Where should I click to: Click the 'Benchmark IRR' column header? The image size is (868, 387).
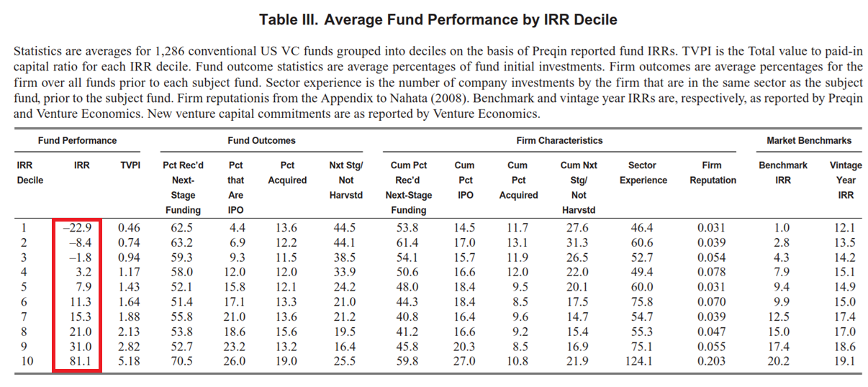click(x=783, y=173)
